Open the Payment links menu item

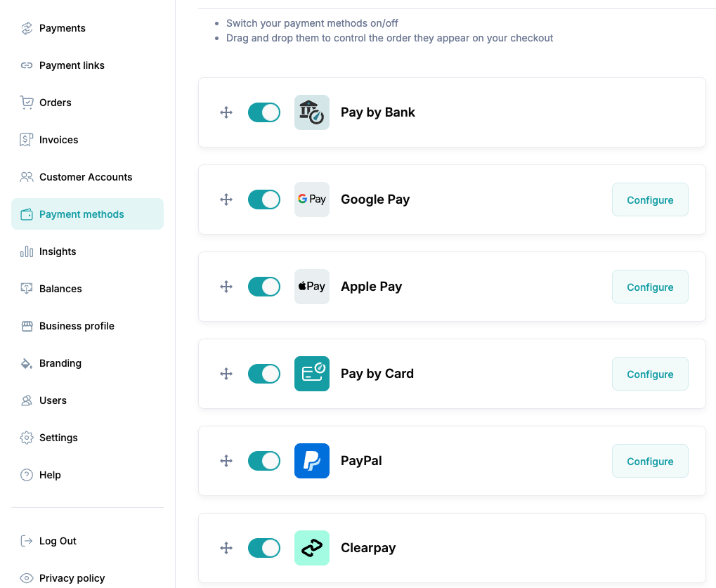[72, 65]
